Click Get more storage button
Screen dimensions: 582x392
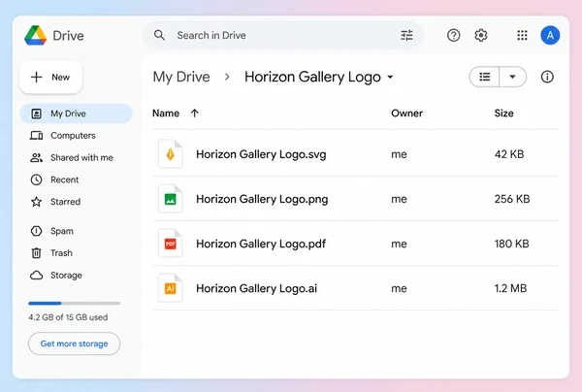pos(75,343)
